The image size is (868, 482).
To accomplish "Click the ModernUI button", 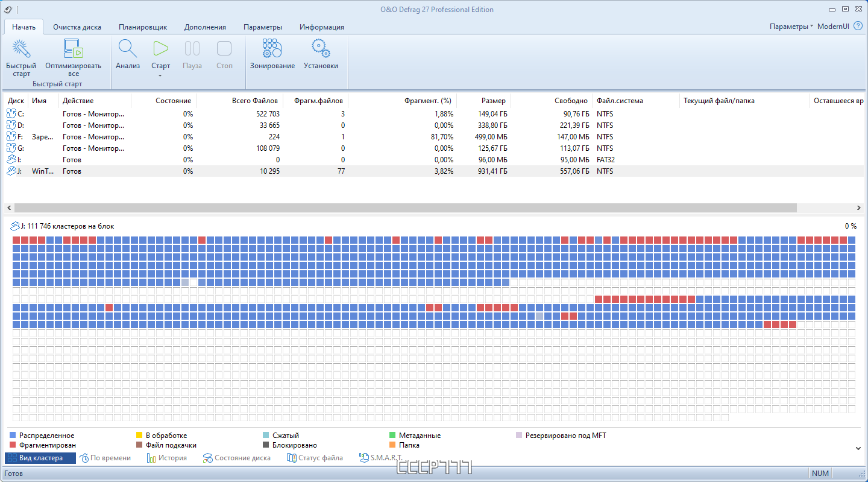I will coord(833,26).
